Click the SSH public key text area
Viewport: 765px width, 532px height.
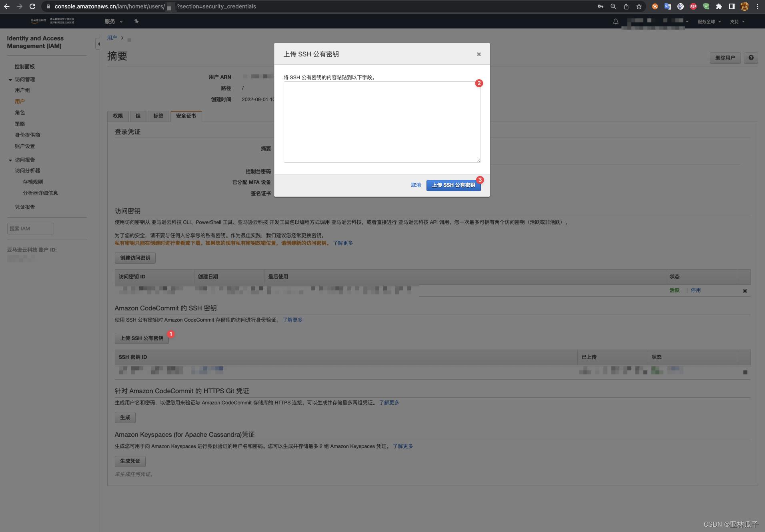[x=382, y=122]
